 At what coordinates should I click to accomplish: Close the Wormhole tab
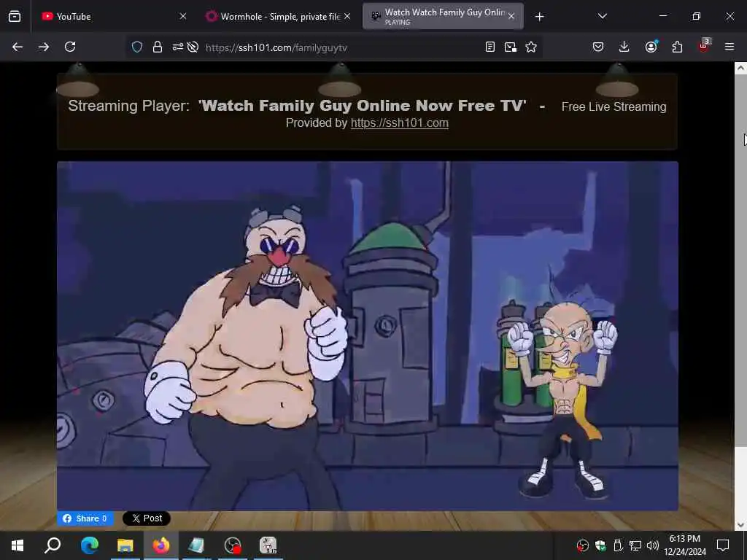(x=347, y=16)
